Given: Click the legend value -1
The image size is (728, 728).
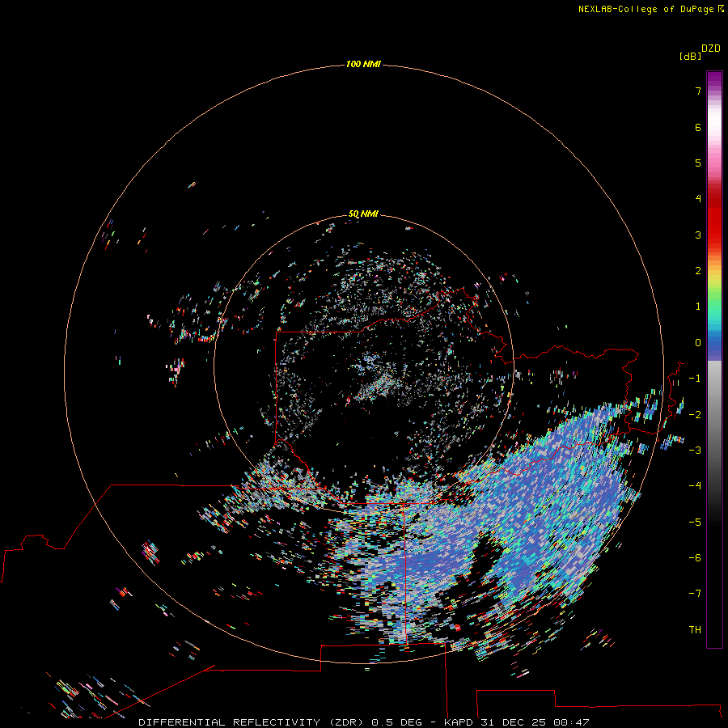Looking at the screenshot, I should [x=695, y=379].
